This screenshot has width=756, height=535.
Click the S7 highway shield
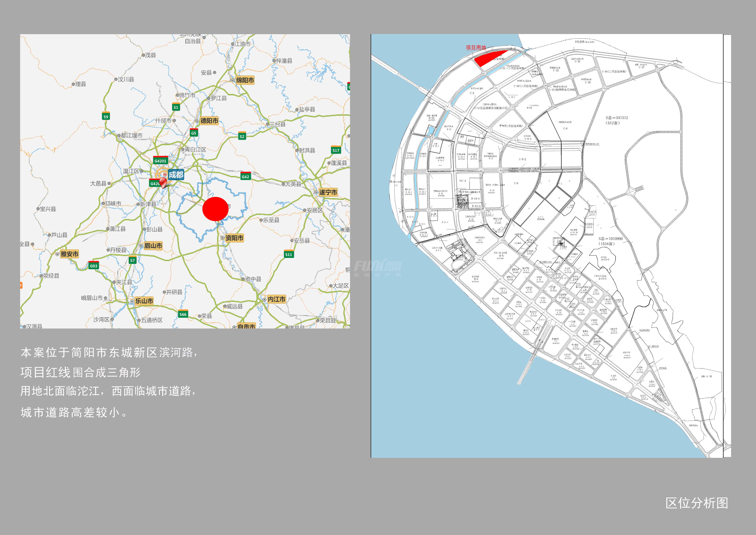(x=132, y=260)
